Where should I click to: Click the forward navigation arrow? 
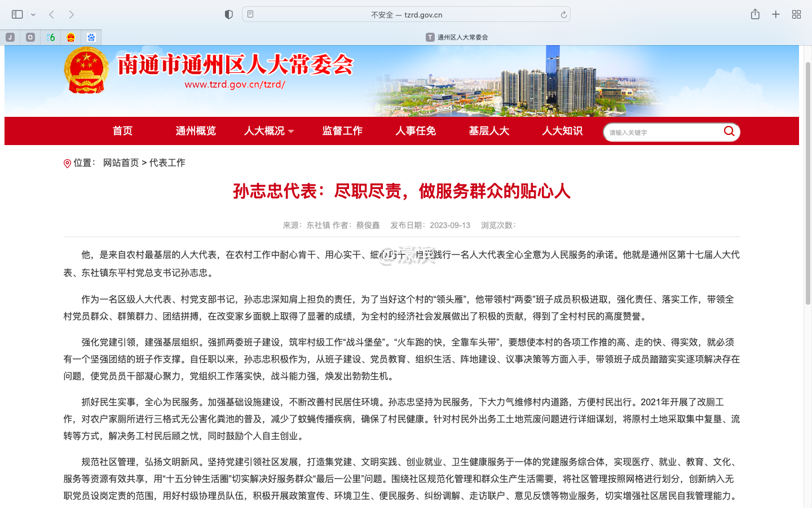70,14
